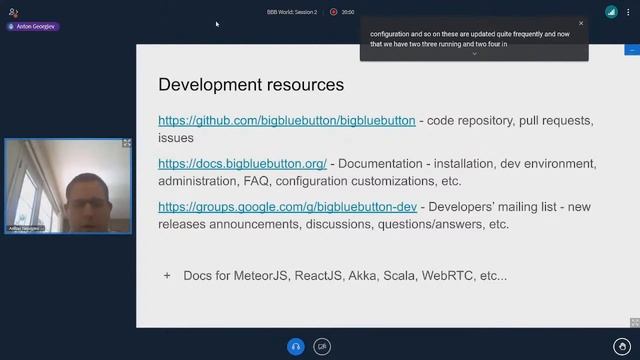Click the raise hand button
Image resolution: width=640 pixels, height=360 pixels.
click(622, 347)
